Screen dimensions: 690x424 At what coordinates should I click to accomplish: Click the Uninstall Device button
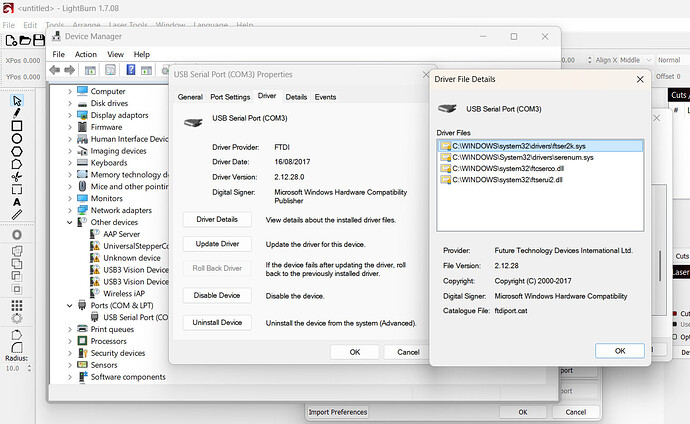[217, 322]
